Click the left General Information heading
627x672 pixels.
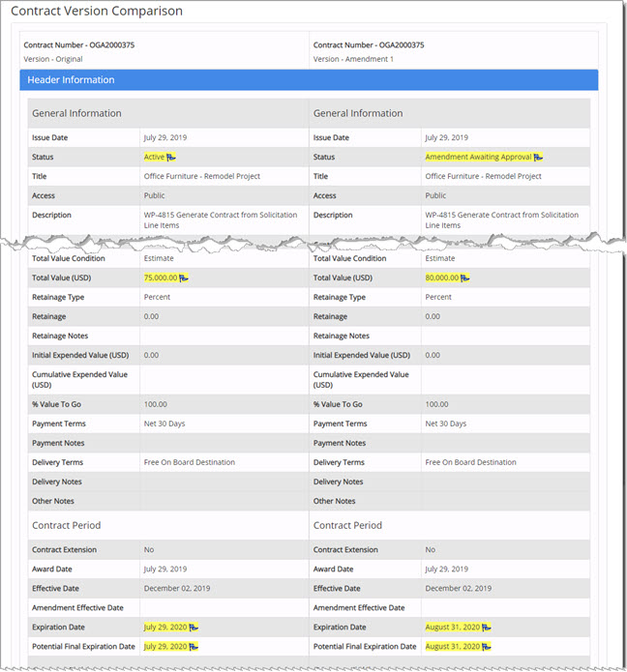76,113
